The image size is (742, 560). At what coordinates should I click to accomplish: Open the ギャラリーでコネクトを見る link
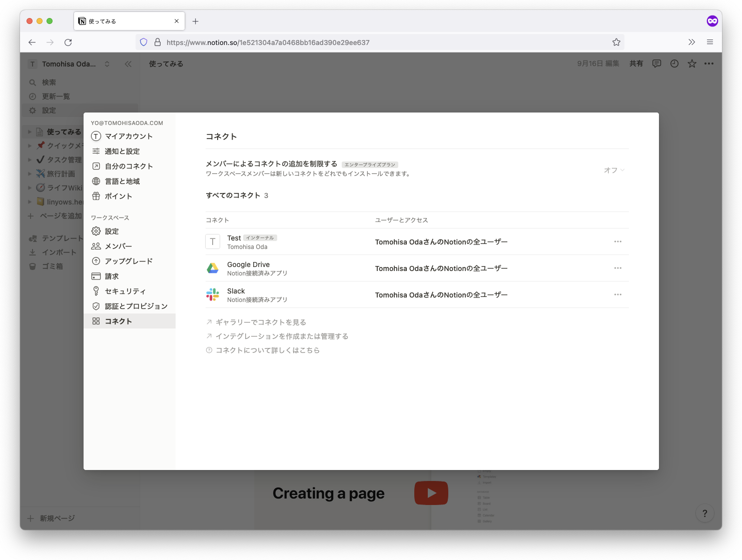click(261, 322)
